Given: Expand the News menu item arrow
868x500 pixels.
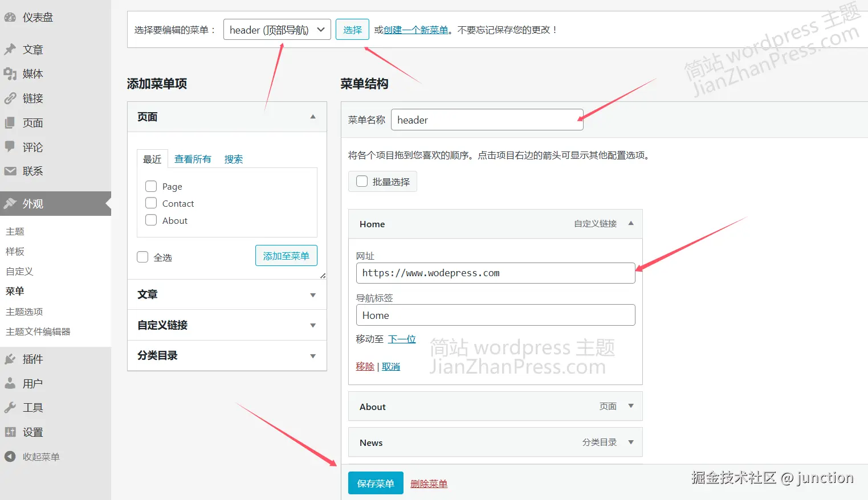Looking at the screenshot, I should [x=631, y=442].
